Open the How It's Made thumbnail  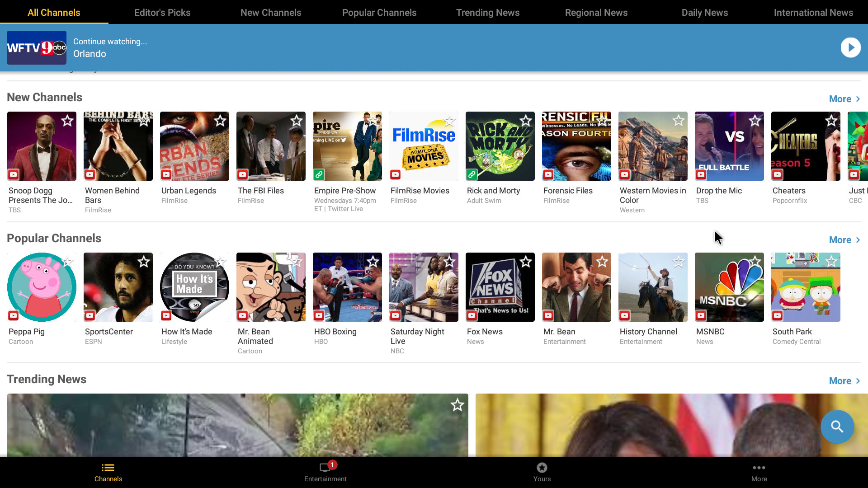194,287
